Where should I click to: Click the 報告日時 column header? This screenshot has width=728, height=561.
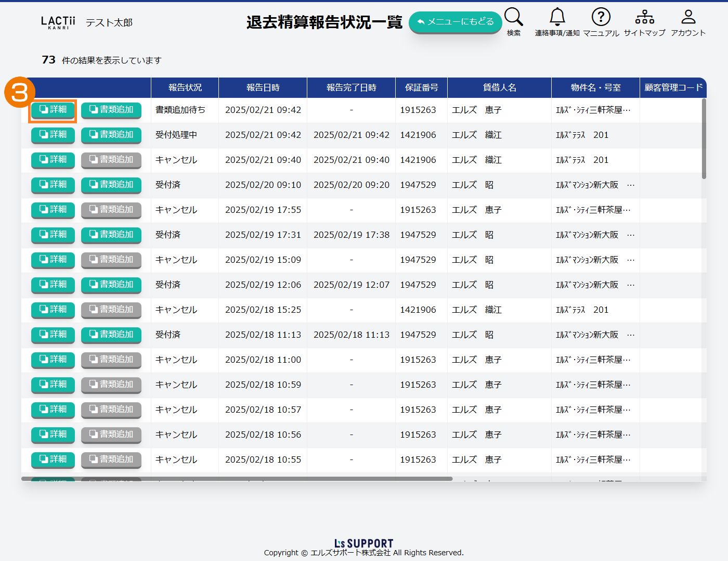point(263,87)
